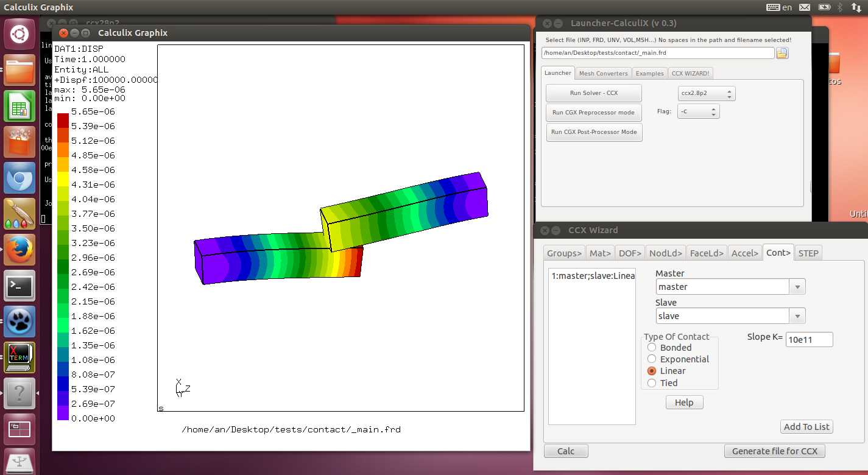Open the GIMP icon in the dock

[19, 214]
